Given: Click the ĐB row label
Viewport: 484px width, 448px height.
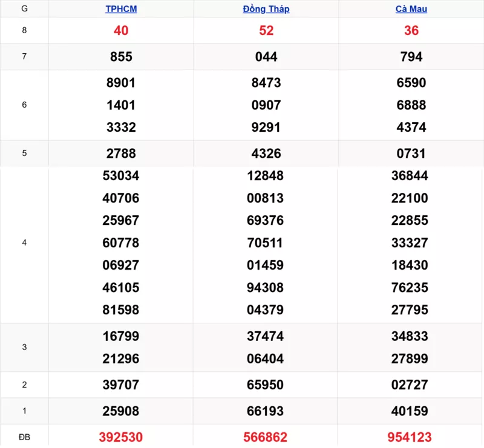Looking at the screenshot, I should tap(24, 437).
